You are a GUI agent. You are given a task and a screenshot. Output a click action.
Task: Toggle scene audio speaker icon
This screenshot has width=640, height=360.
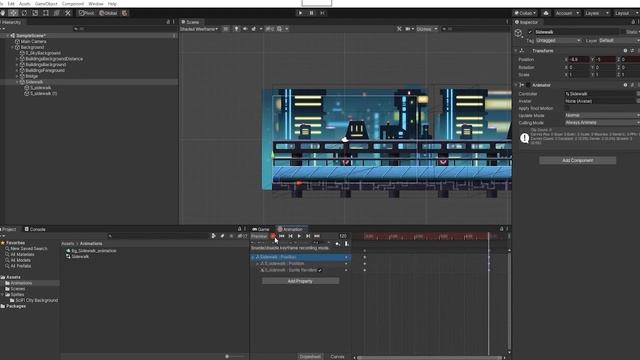245,29
